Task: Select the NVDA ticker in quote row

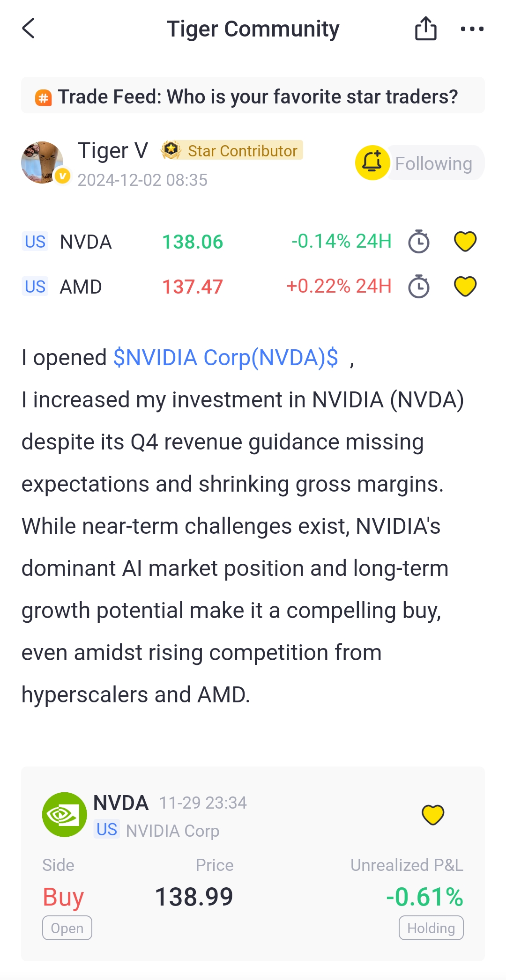Action: coord(86,242)
